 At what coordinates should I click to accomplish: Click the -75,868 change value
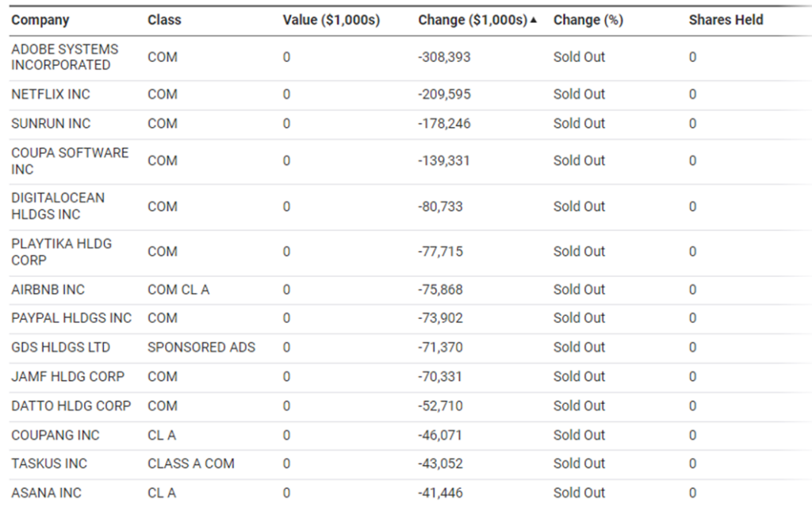(440, 289)
